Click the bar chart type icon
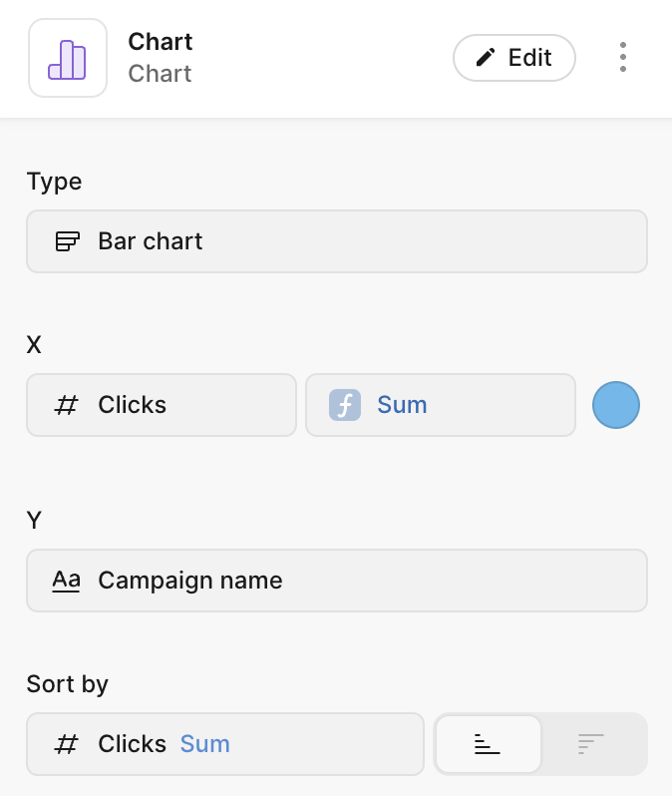 tap(68, 241)
